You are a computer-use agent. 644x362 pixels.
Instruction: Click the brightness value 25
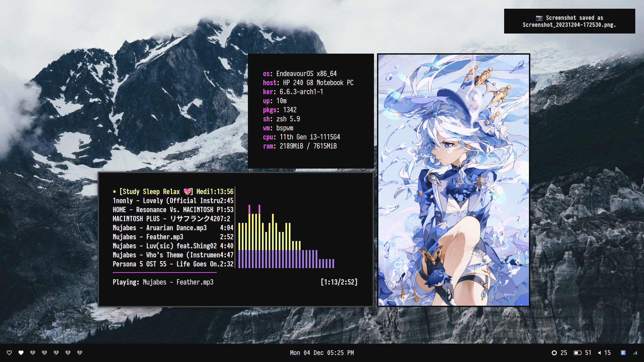click(x=564, y=353)
